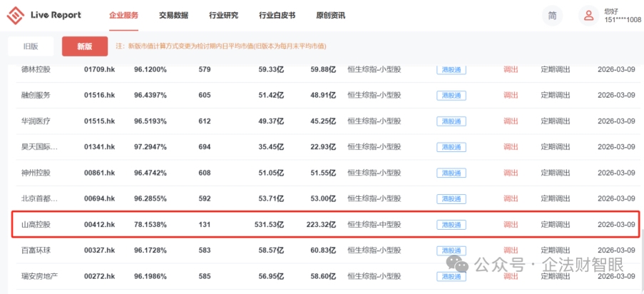Click 港股通 tag in 昊天国际 row
Image resolution: width=644 pixels, height=294 pixels.
pyautogui.click(x=451, y=147)
